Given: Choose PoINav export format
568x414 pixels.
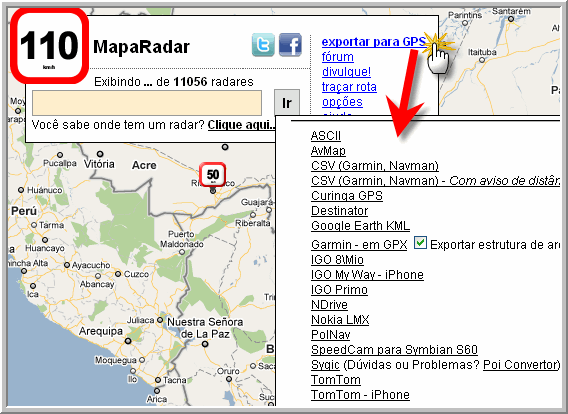Looking at the screenshot, I should (330, 335).
